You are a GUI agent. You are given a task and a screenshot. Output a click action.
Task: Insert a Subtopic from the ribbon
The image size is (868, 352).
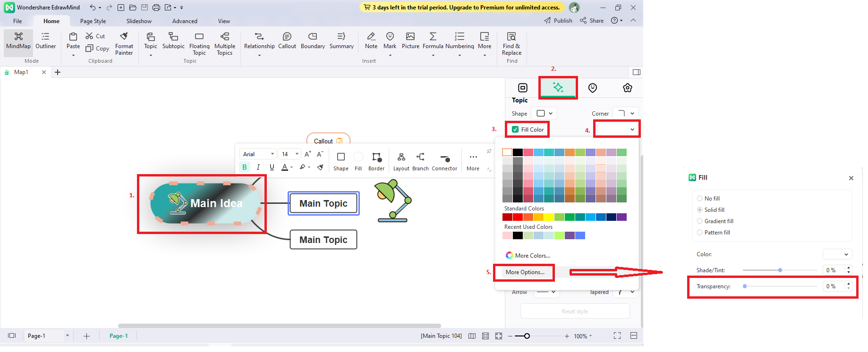click(x=173, y=41)
